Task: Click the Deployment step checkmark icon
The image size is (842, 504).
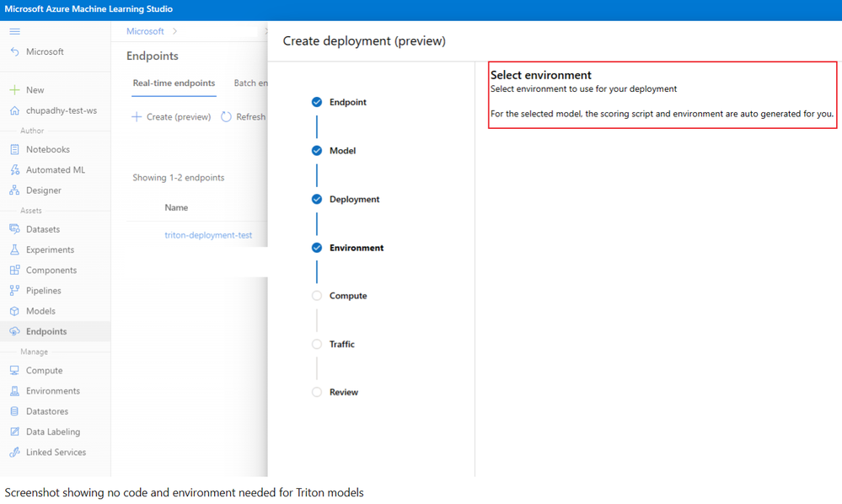Action: coord(317,199)
